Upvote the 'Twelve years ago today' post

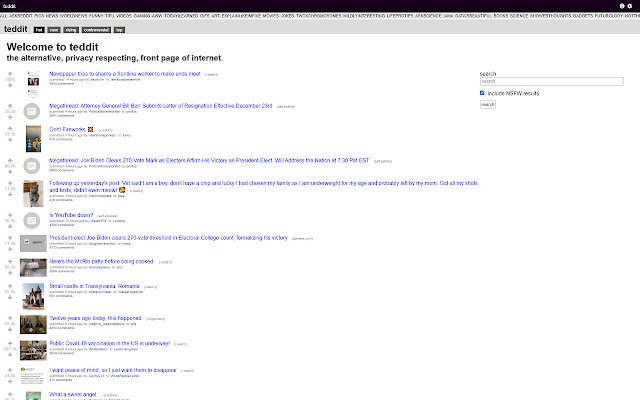click(10, 318)
